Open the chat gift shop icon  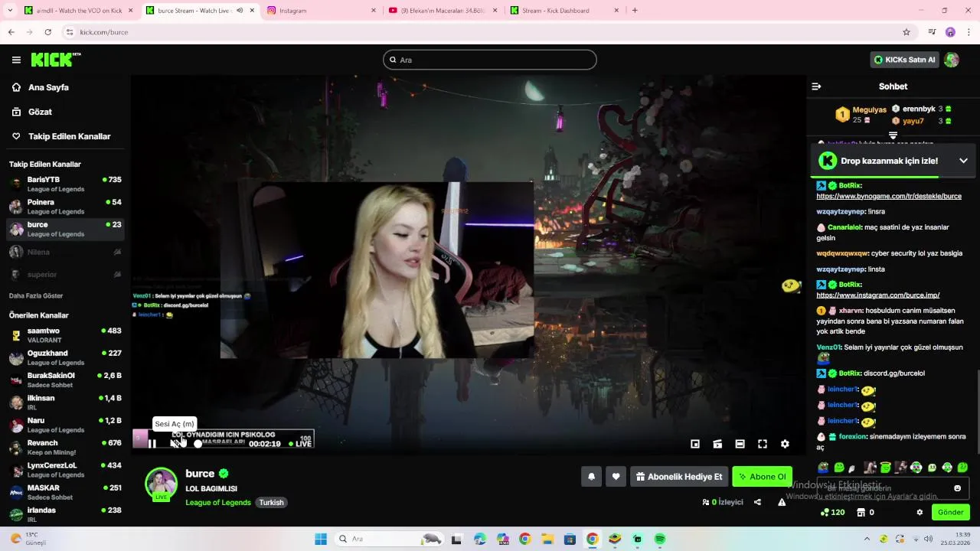(861, 512)
